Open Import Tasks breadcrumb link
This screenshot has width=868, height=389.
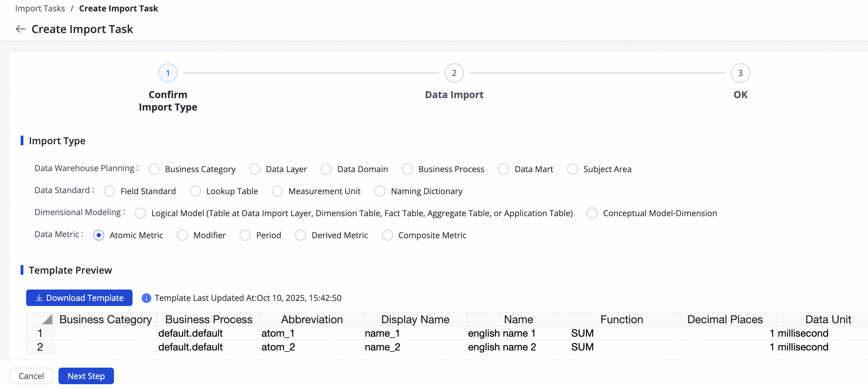pyautogui.click(x=40, y=8)
